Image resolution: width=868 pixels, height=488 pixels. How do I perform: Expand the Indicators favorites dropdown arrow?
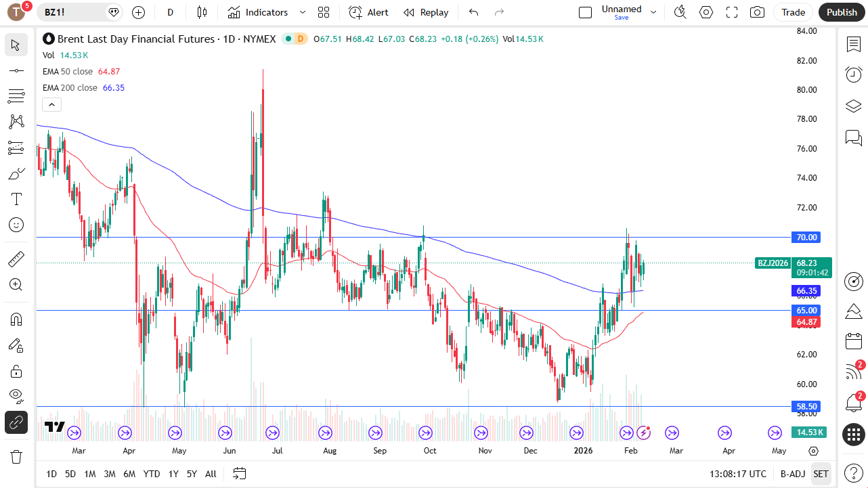[303, 12]
